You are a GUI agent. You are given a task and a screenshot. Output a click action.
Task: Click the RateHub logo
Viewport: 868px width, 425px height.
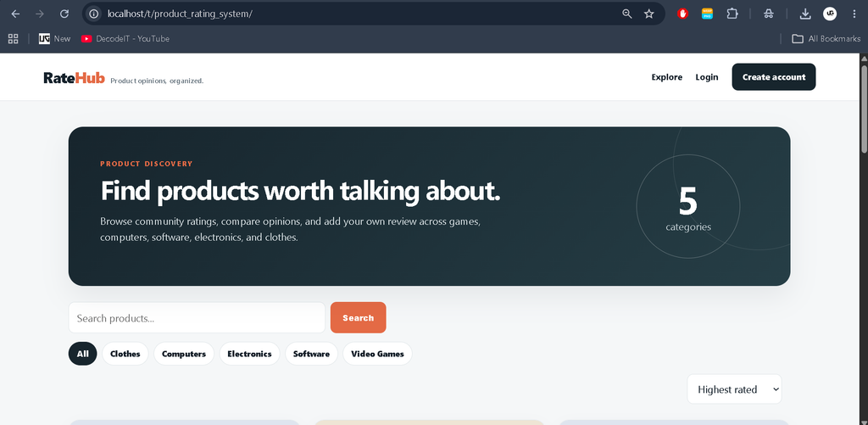pos(75,78)
